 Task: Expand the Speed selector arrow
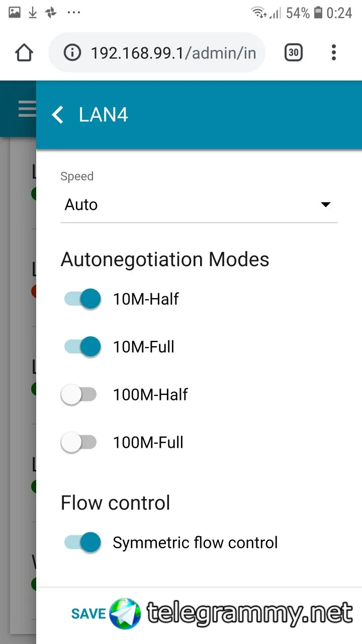(x=326, y=205)
